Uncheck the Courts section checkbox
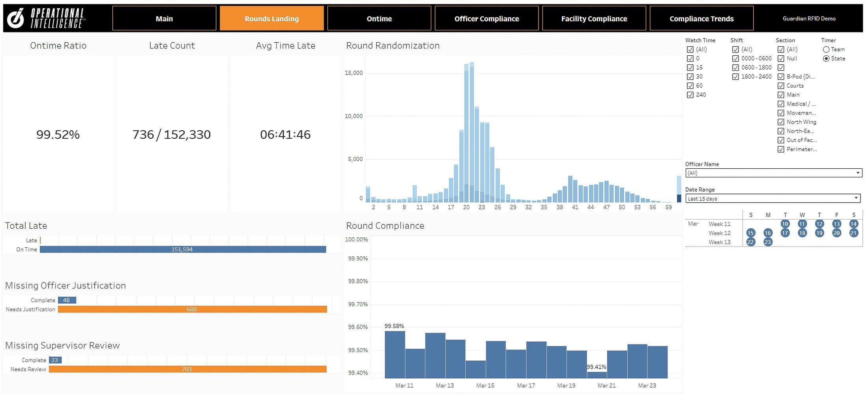Screen dimensions: 868x397 pyautogui.click(x=781, y=86)
